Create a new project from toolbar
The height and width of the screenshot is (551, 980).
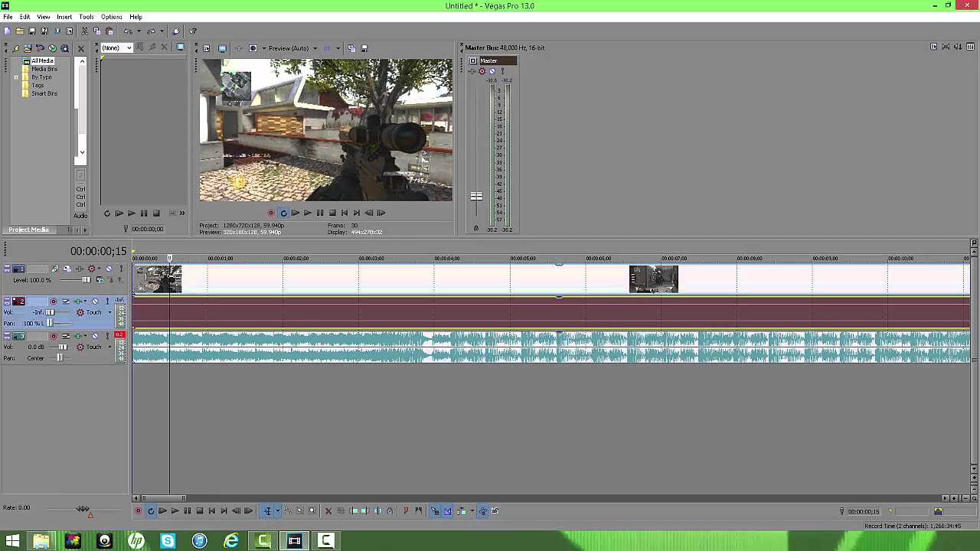click(7, 31)
